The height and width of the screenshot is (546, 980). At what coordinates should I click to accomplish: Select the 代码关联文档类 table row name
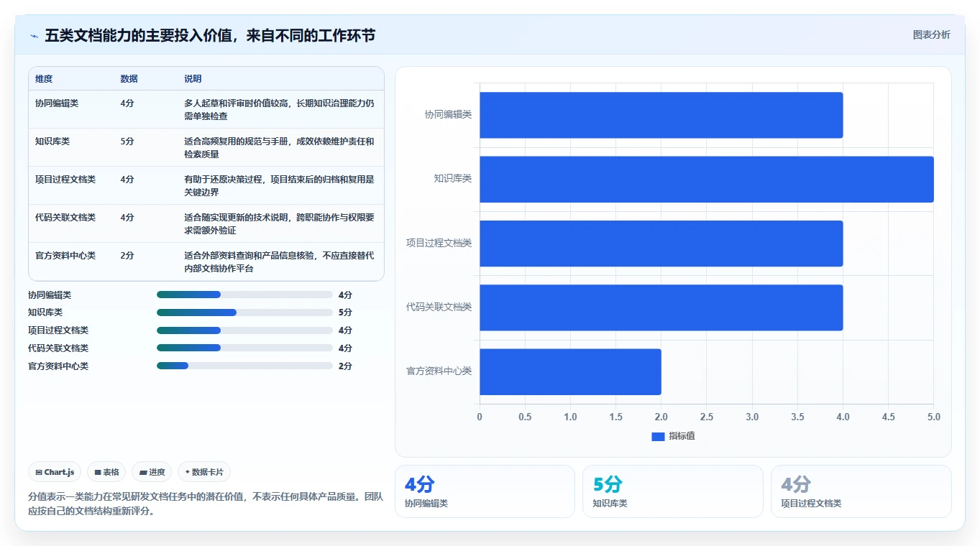pyautogui.click(x=65, y=218)
